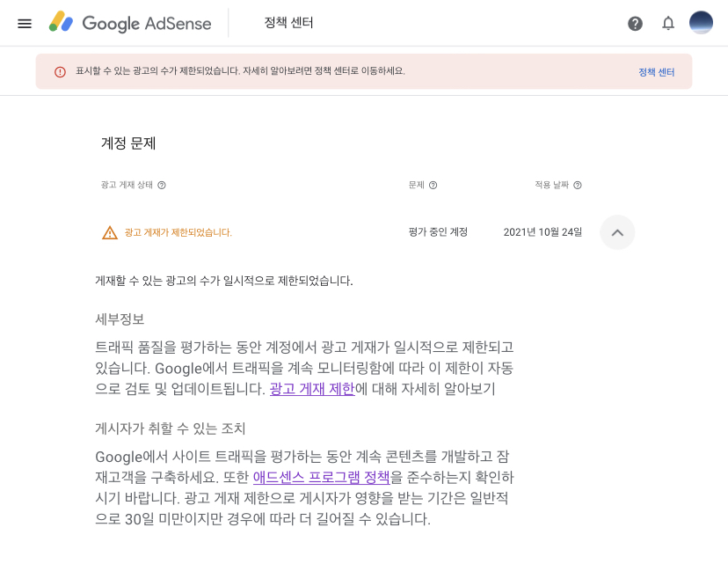Screen dimensions: 728x586
Task: Show help for 문제 column
Action: [x=433, y=185]
